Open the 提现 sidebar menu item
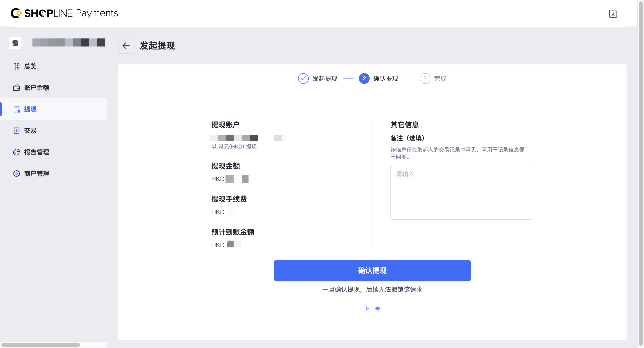This screenshot has height=348, width=644. [30, 109]
